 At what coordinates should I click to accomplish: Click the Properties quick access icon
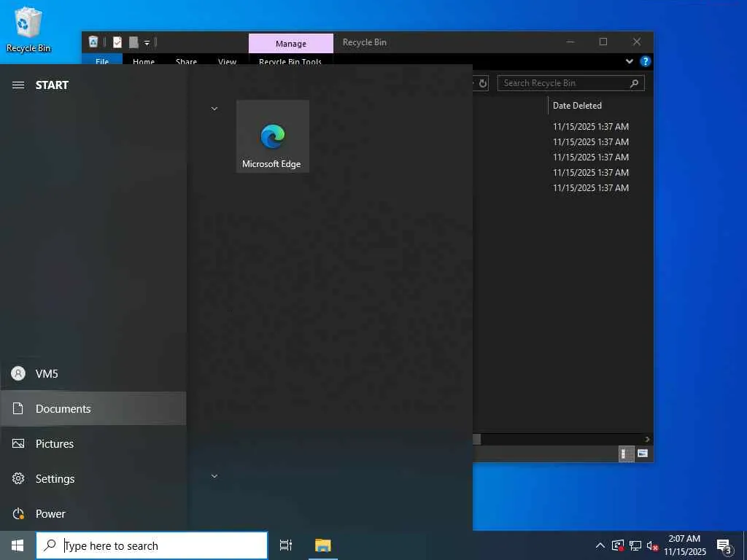click(x=117, y=42)
